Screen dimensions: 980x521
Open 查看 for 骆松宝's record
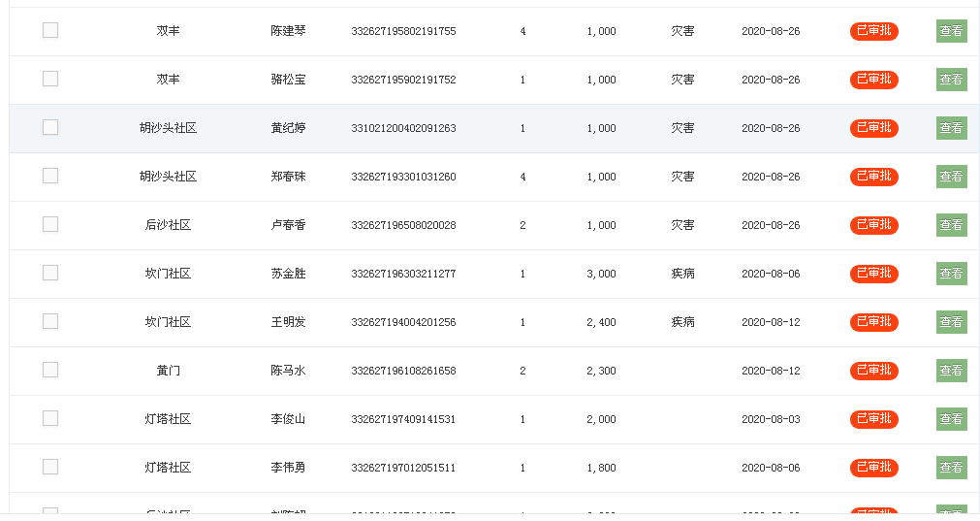(951, 80)
